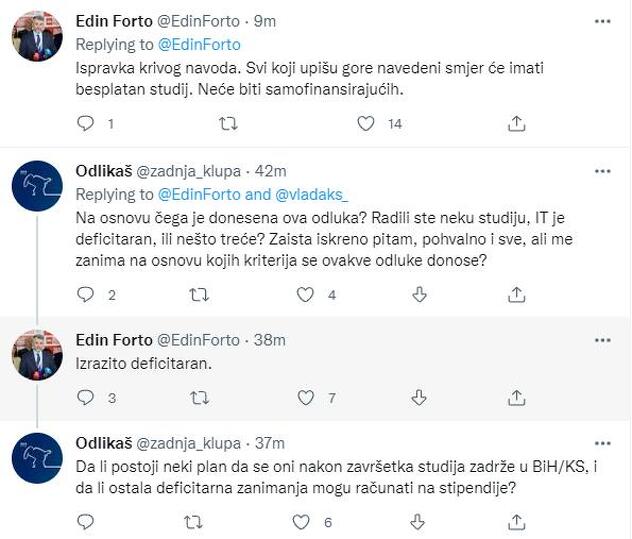Reply to Odlikaš tweet with 2 replies
Image resolution: width=632 pixels, height=539 pixels.
click(x=86, y=294)
